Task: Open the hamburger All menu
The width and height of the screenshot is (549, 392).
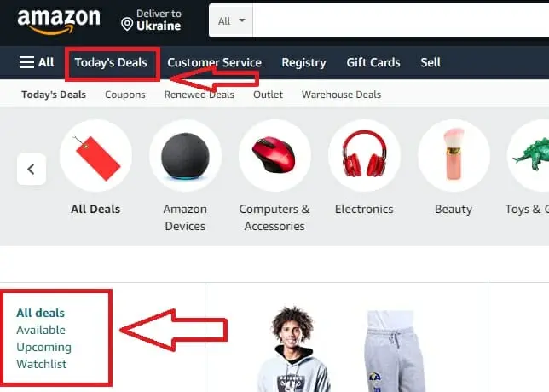Action: (x=37, y=62)
